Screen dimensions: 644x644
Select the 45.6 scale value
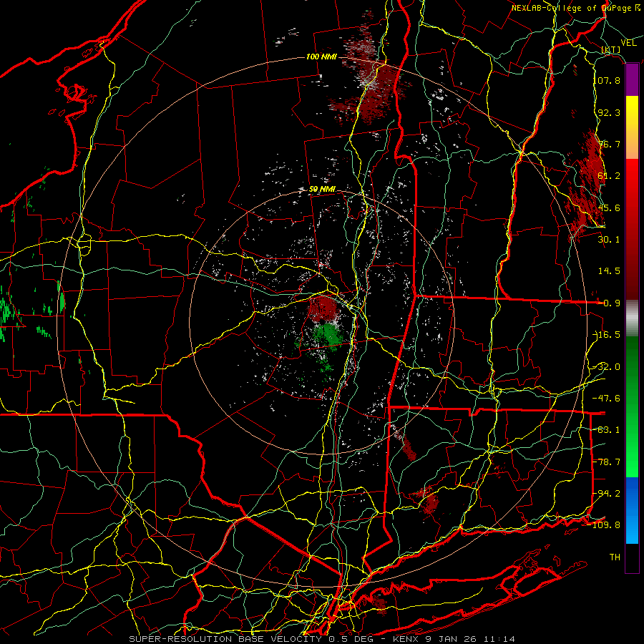[x=609, y=208]
